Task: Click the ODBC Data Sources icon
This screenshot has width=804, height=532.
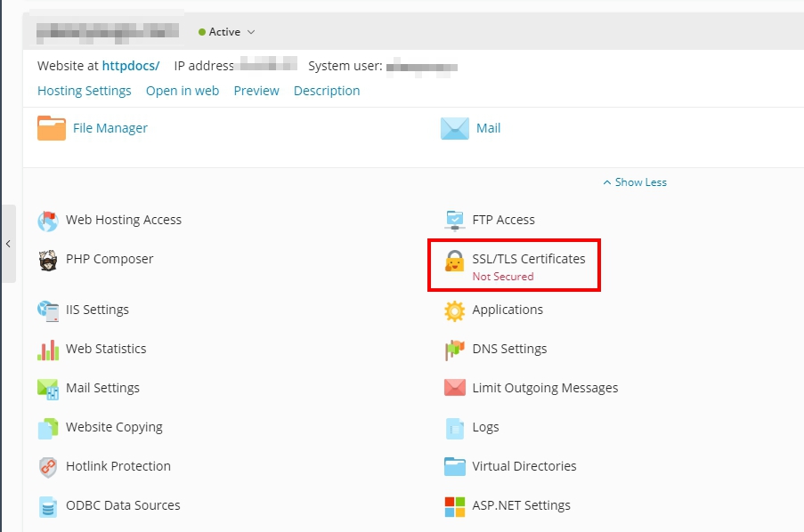Action: click(48, 506)
